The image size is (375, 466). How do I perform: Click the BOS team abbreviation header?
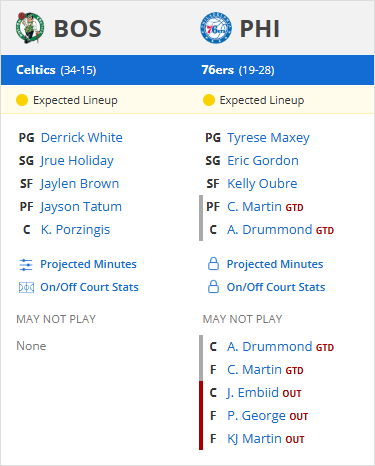click(78, 29)
